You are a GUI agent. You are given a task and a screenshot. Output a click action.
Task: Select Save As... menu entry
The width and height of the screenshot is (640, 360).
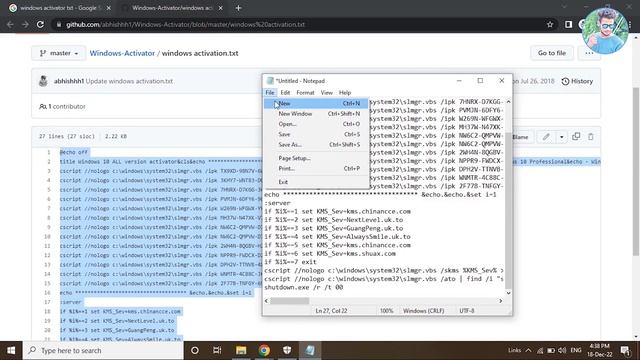(x=316, y=144)
